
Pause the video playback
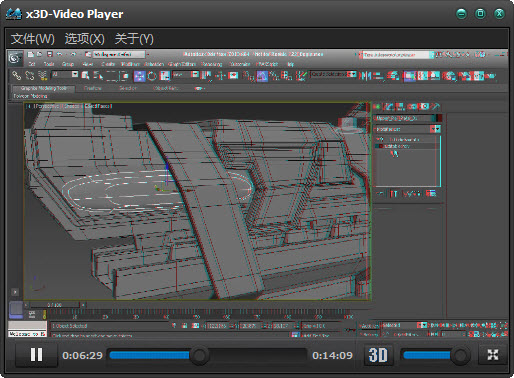[36, 355]
